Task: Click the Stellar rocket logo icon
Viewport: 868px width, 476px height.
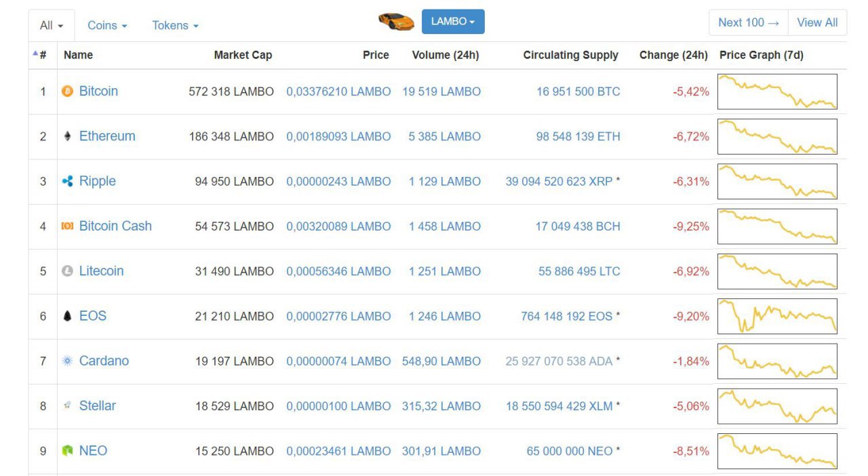Action: pyautogui.click(x=67, y=405)
